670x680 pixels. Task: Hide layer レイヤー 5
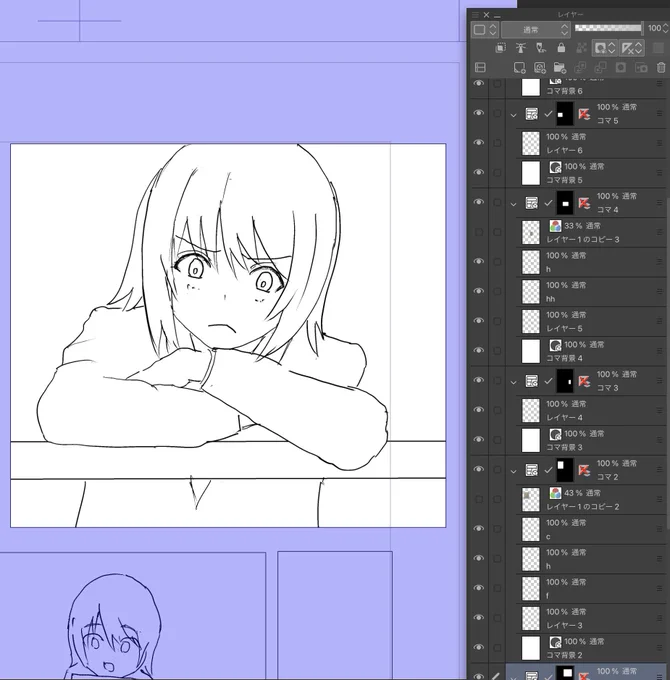coord(479,321)
